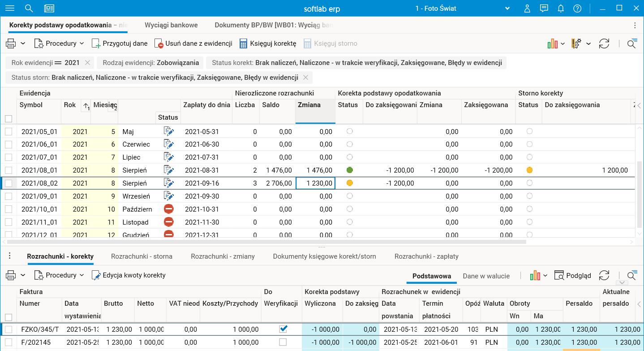The height and width of the screenshot is (351, 644).
Task: Open the hamburger main menu
Action: (9, 8)
